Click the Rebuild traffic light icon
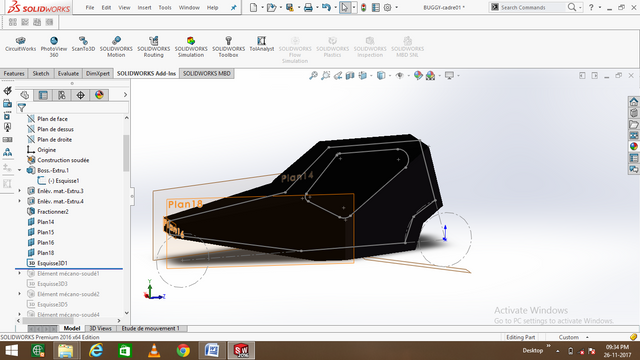Screen dimensions: 640x360 364,7
